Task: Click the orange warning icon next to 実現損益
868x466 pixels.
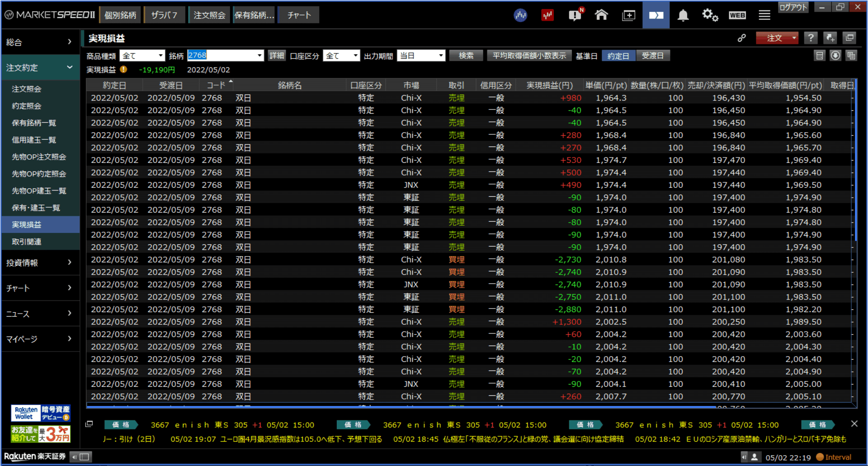Action: (123, 70)
